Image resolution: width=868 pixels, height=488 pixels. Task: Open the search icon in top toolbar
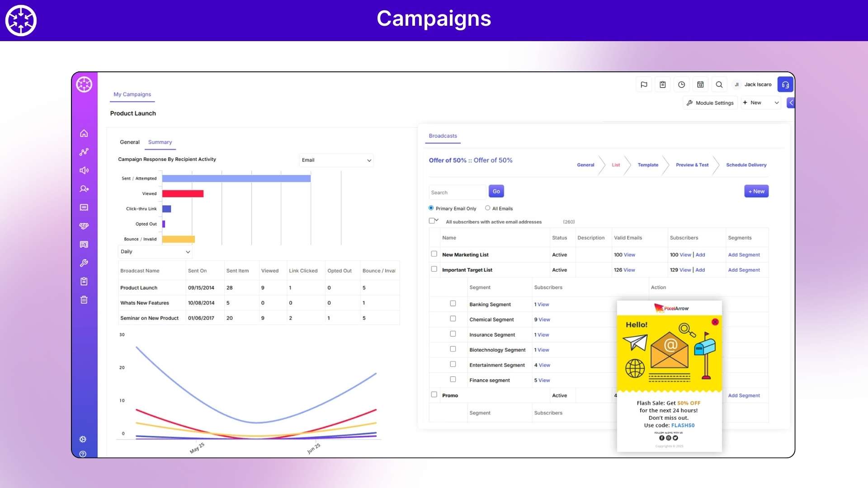click(x=719, y=84)
